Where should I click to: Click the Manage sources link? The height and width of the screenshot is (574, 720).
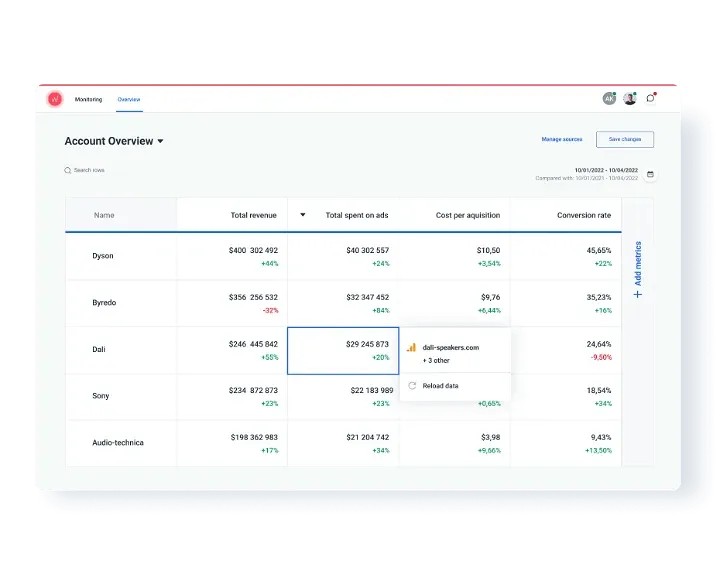point(562,139)
